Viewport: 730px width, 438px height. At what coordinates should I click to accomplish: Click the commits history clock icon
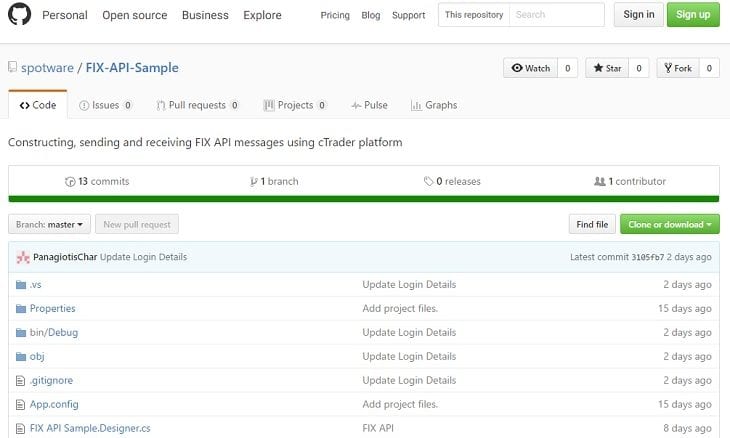[70, 182]
